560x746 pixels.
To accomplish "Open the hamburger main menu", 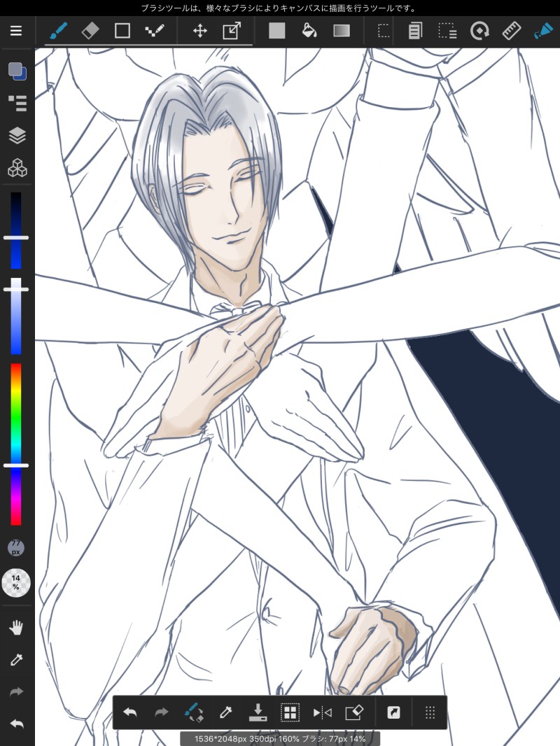I will point(16,31).
